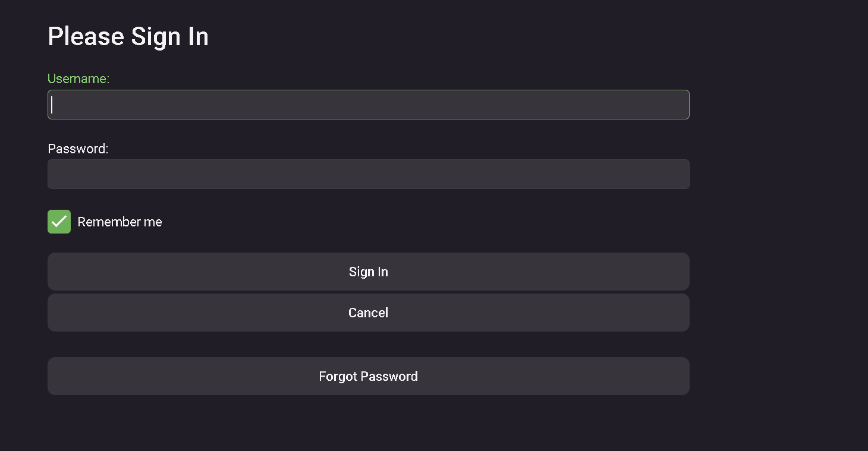The image size is (868, 451).
Task: Click the green Username label
Action: (78, 79)
